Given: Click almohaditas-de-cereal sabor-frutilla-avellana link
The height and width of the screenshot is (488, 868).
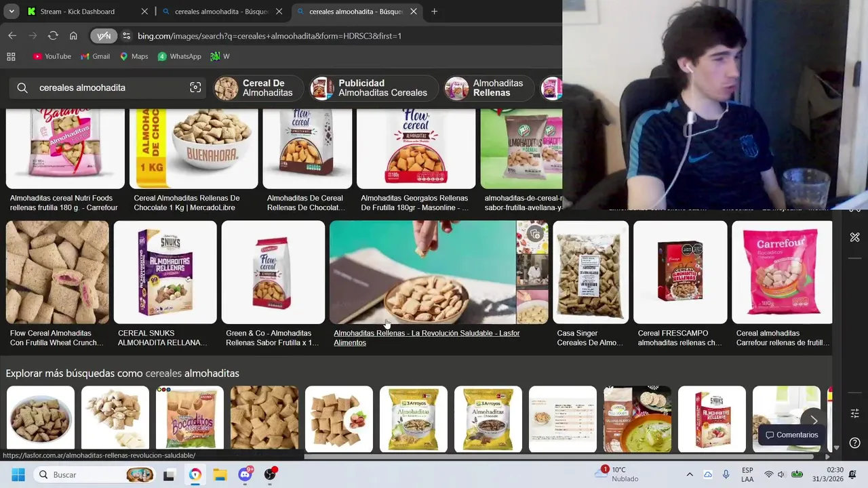Looking at the screenshot, I should (x=523, y=203).
